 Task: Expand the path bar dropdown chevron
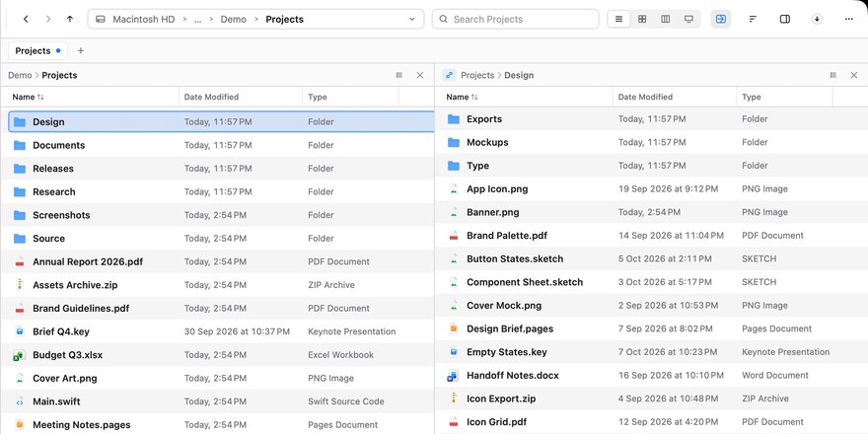(x=412, y=19)
